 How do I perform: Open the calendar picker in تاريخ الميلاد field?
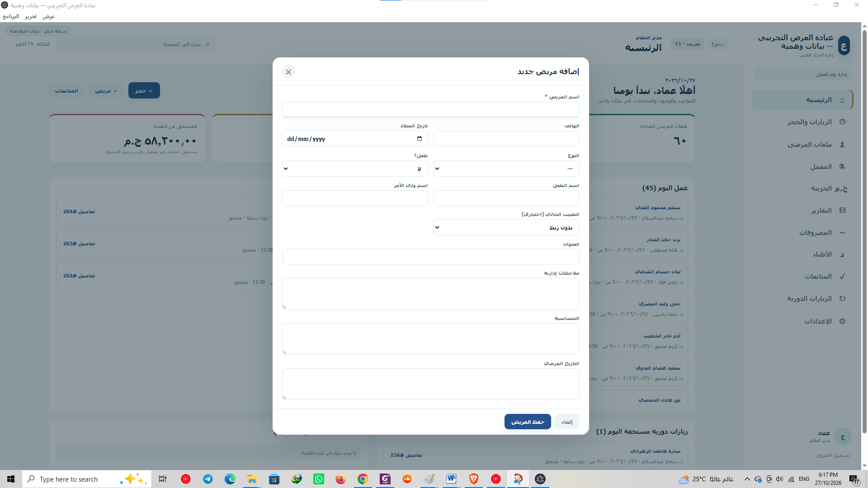pyautogui.click(x=420, y=139)
